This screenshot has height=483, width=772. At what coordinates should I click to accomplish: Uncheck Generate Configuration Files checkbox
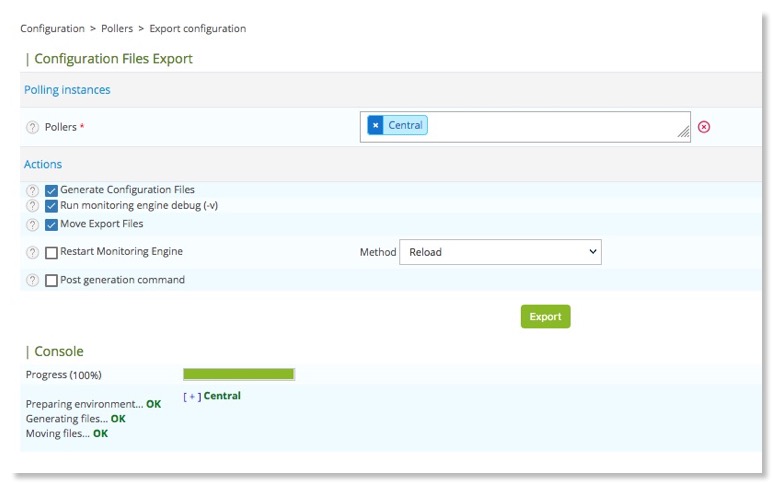(51, 190)
